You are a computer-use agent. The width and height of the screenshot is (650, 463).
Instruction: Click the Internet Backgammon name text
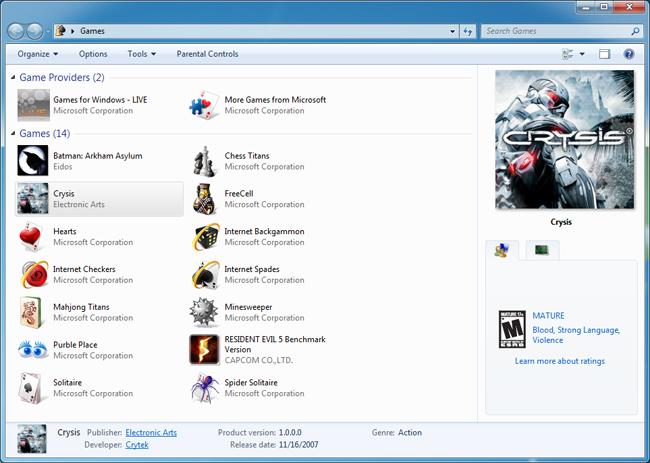point(264,231)
